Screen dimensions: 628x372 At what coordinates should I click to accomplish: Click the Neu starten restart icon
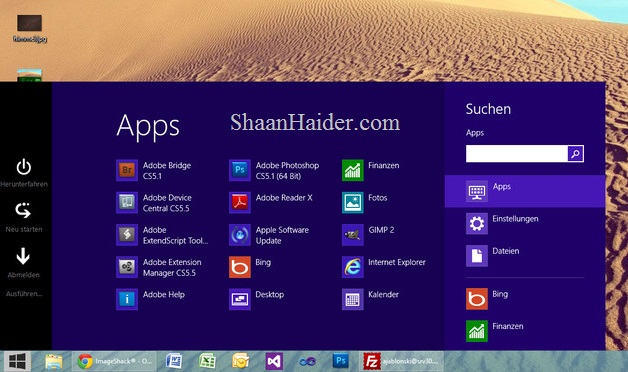tap(23, 211)
